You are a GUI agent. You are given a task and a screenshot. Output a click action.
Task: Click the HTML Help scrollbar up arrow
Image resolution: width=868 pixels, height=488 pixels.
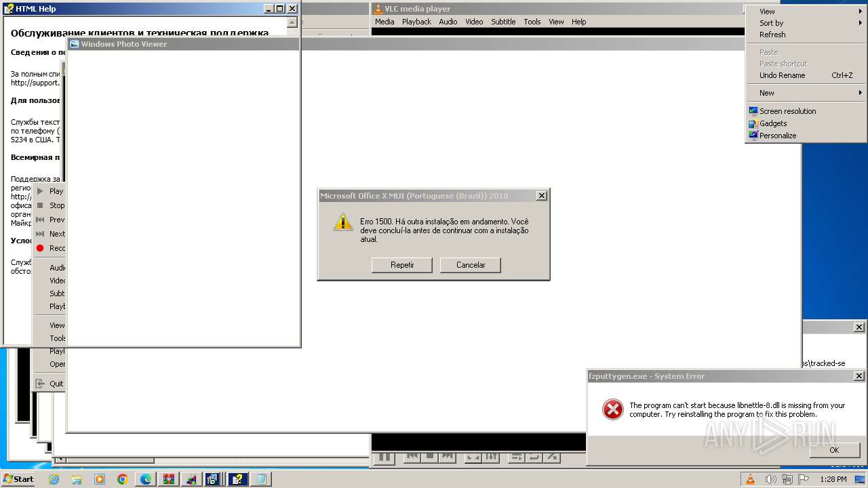[x=292, y=22]
